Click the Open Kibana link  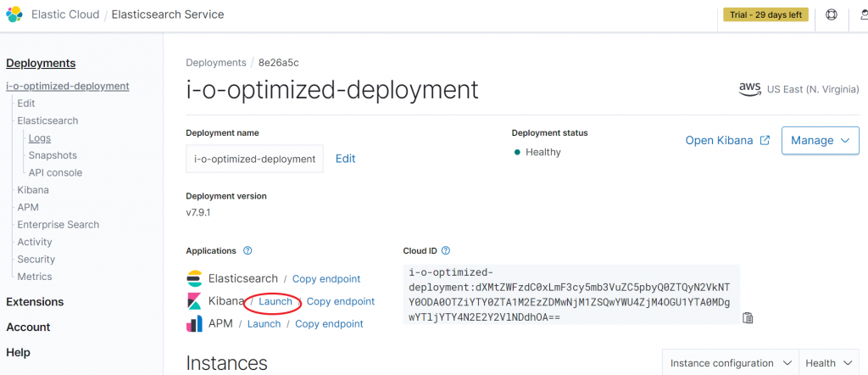coord(719,141)
